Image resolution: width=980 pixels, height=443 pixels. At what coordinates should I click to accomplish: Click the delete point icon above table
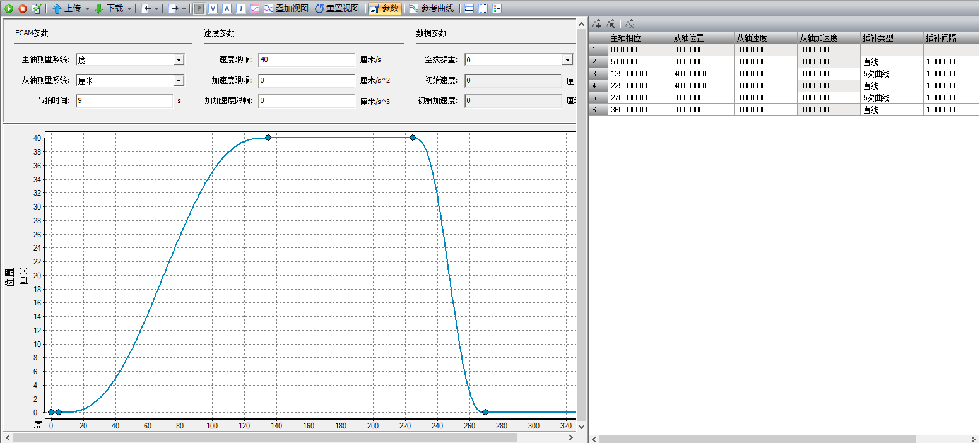pos(629,24)
